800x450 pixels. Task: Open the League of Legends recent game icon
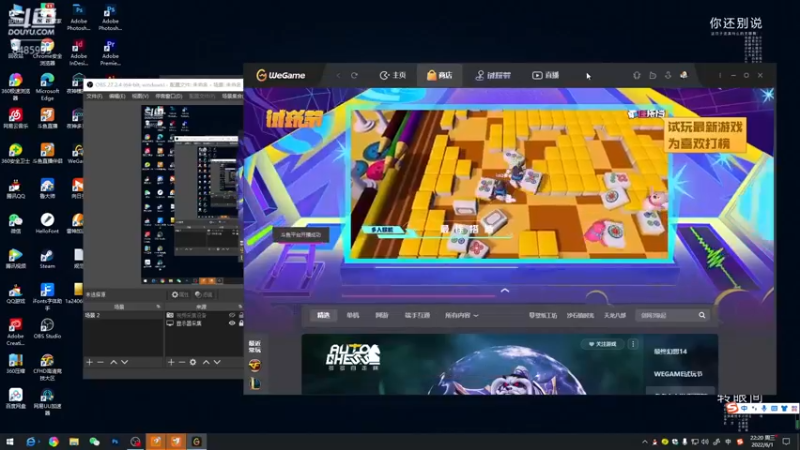point(255,383)
